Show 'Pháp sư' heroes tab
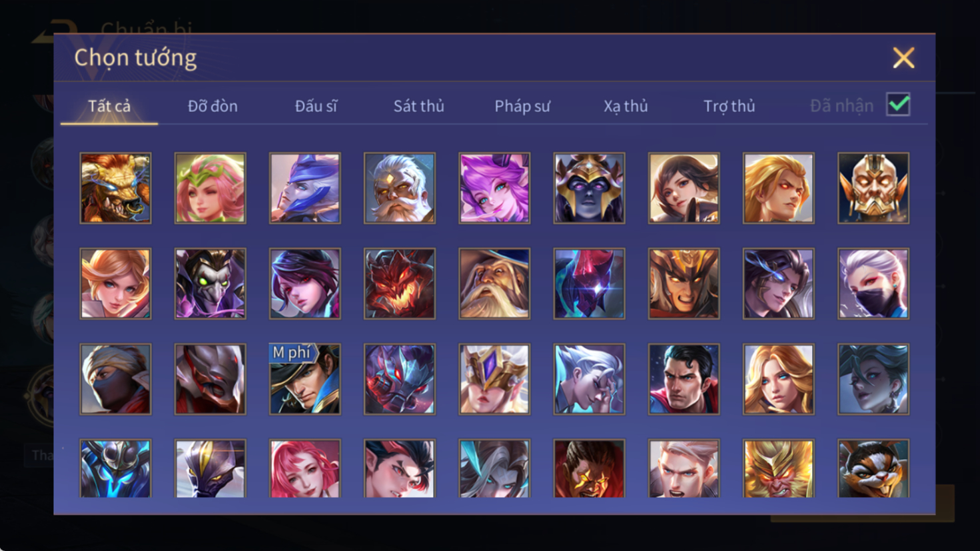The image size is (980, 551). 522,106
